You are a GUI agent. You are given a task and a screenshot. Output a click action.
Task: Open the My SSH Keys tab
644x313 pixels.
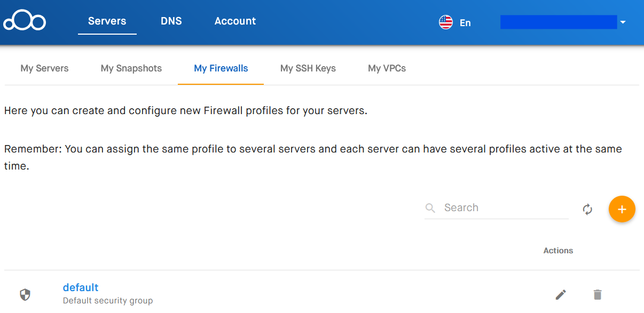(308, 68)
